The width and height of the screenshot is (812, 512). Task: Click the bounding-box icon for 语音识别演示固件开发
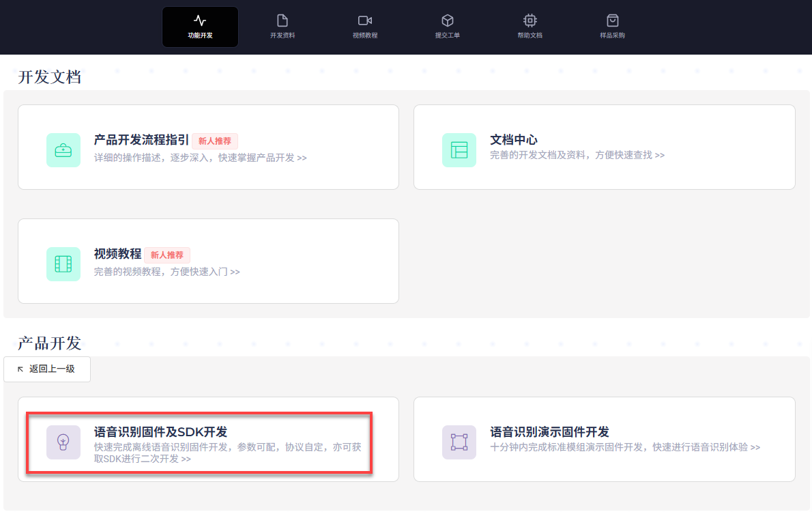tap(459, 442)
